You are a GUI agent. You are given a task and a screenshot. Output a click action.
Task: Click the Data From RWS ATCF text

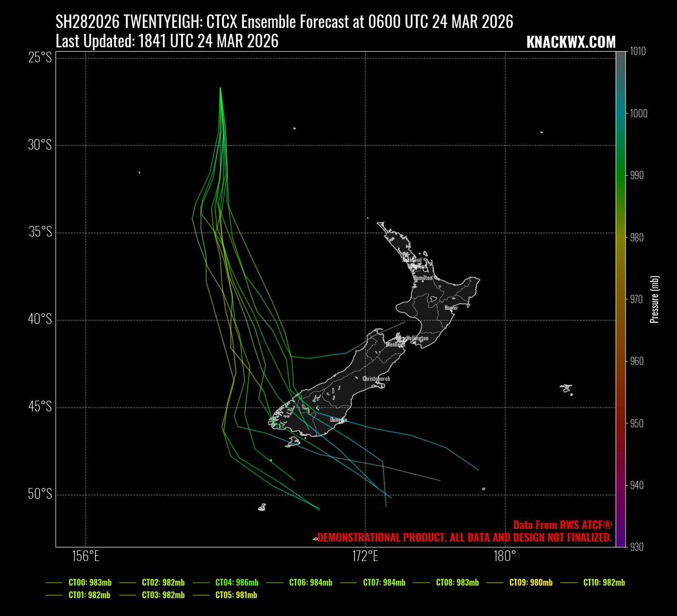coord(562,525)
